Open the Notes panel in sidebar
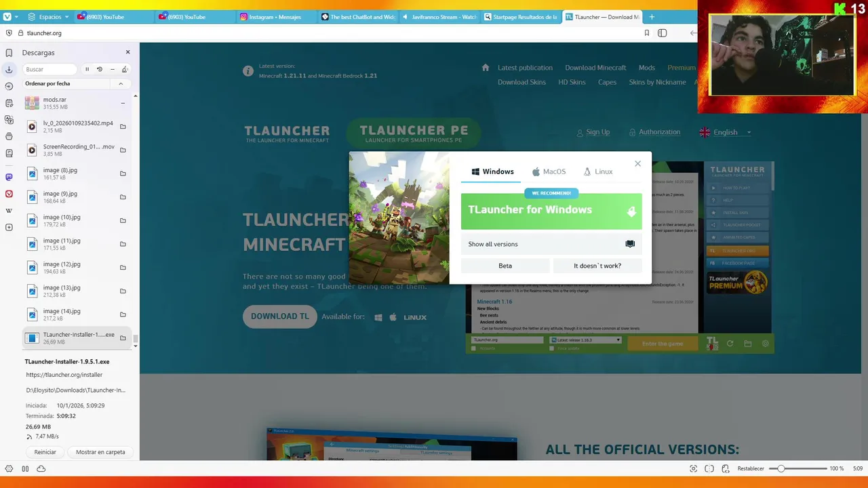 pos(9,103)
